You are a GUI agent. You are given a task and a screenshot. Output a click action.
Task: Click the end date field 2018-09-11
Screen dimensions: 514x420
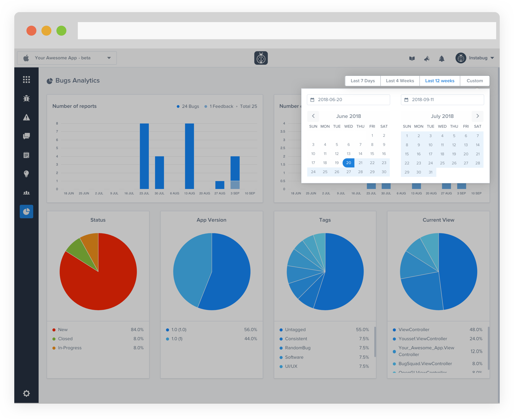tap(442, 100)
